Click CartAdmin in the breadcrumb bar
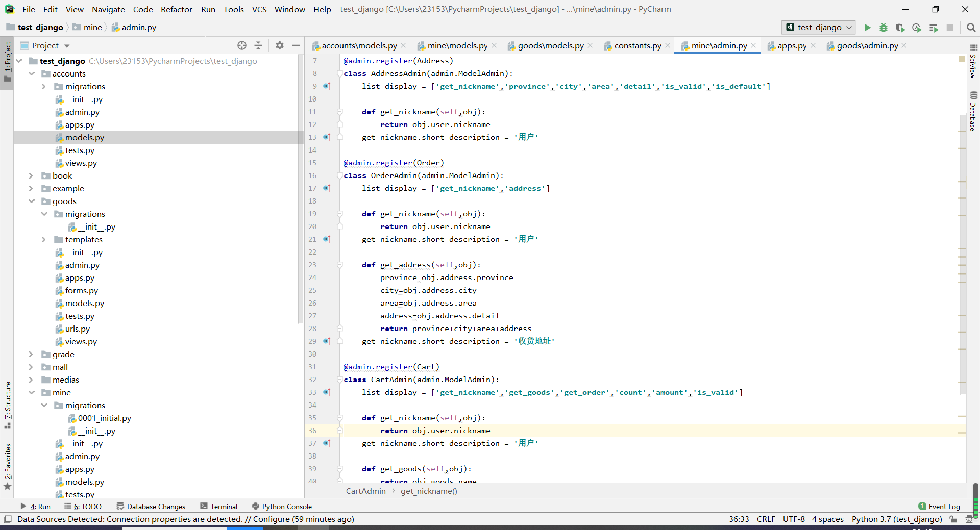The height and width of the screenshot is (530, 980). pyautogui.click(x=365, y=491)
